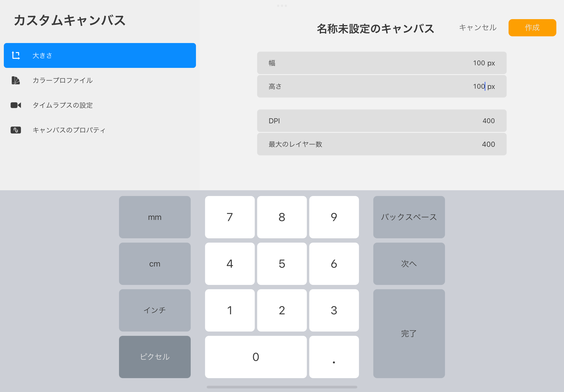Edit the DPI value field
This screenshot has width=564, height=392.
click(382, 121)
